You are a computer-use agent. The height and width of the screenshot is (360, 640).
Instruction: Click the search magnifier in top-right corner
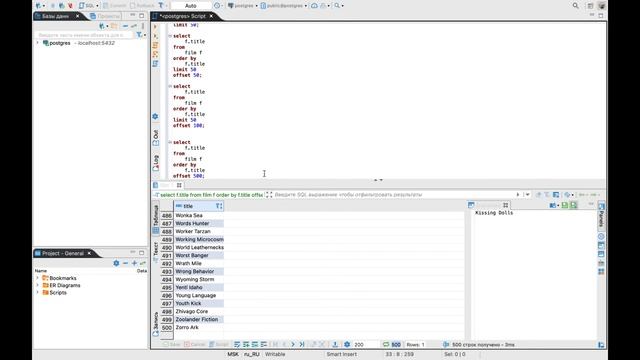tap(575, 6)
